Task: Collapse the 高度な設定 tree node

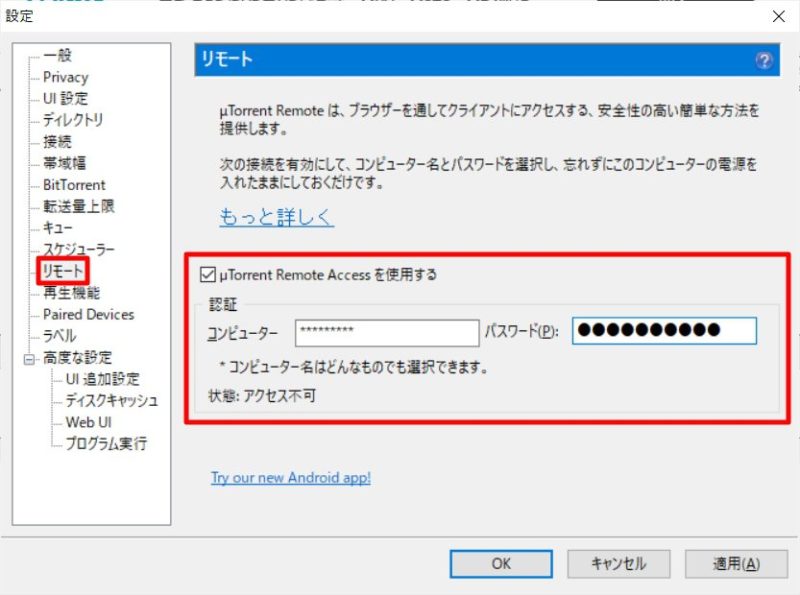Action: tap(29, 359)
